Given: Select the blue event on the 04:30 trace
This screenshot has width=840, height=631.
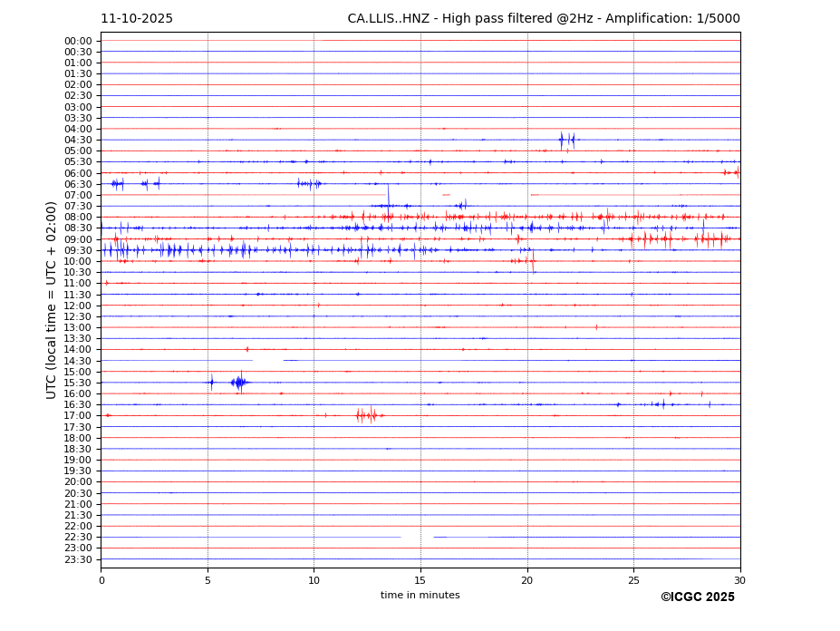Looking at the screenshot, I should click(566, 140).
